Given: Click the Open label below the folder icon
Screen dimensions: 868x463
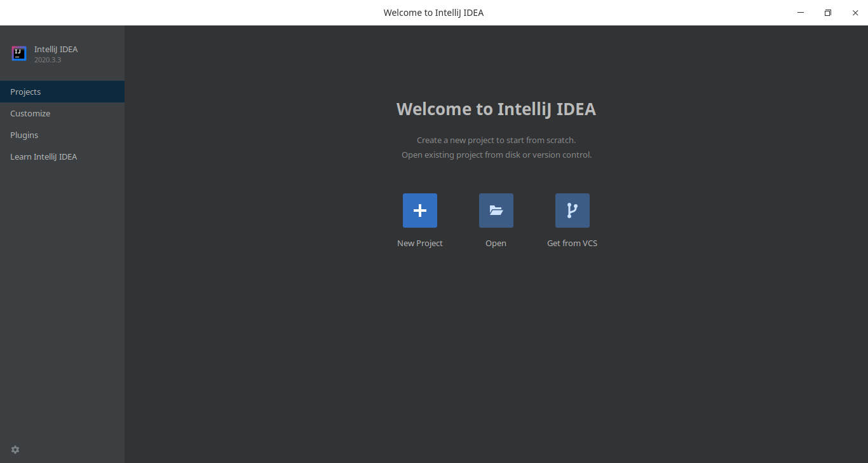Looking at the screenshot, I should [496, 242].
